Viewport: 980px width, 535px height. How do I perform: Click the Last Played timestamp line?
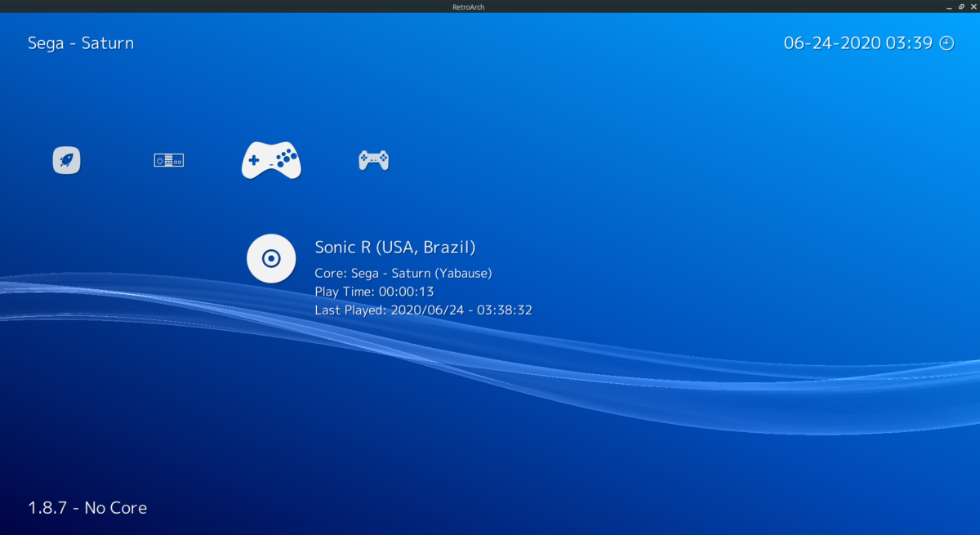click(423, 310)
